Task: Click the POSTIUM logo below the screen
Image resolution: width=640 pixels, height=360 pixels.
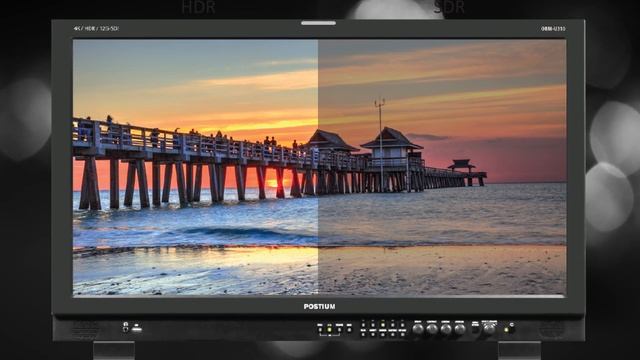Action: [319, 306]
